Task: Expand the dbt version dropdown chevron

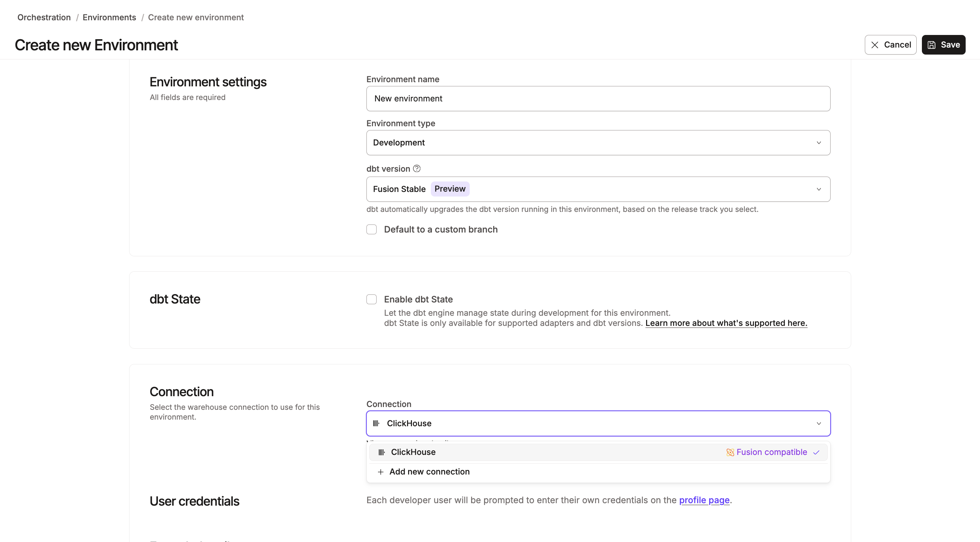Action: [x=819, y=189]
